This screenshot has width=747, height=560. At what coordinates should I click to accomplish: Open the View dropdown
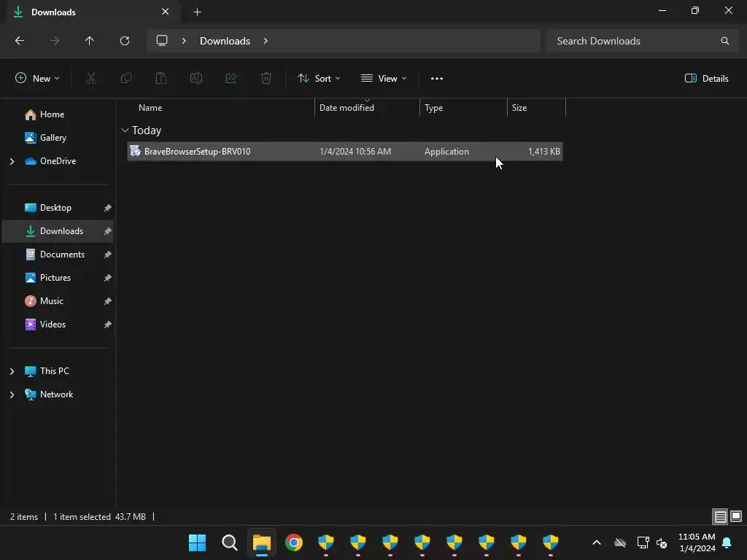pos(384,79)
